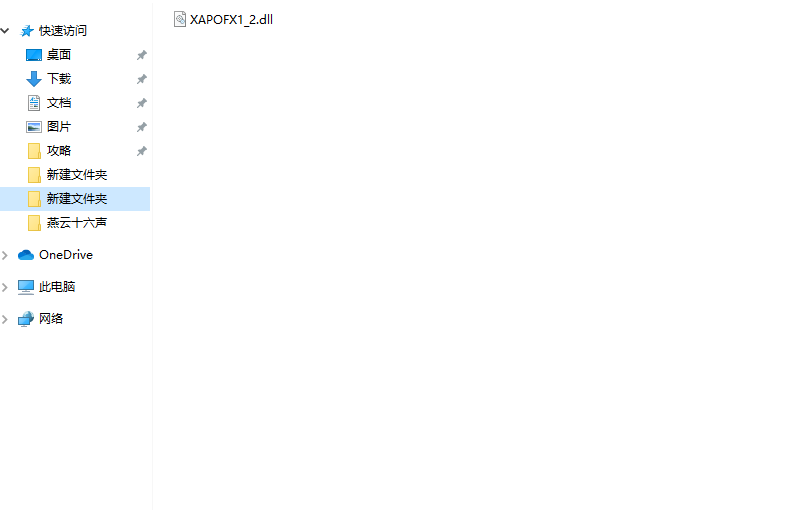Expand the 此电脑 tree node
Screen dimensions: 804x510
click(x=5, y=287)
